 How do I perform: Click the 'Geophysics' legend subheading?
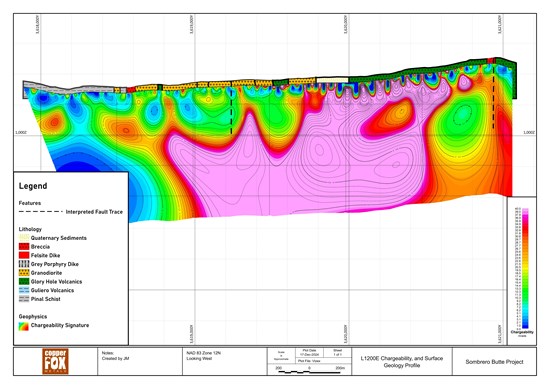pos(33,316)
